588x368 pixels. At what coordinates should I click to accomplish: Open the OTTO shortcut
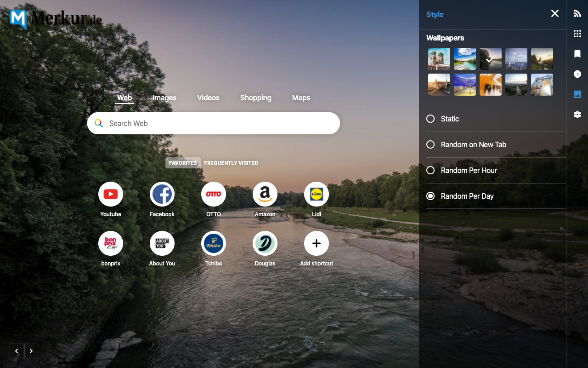[214, 194]
